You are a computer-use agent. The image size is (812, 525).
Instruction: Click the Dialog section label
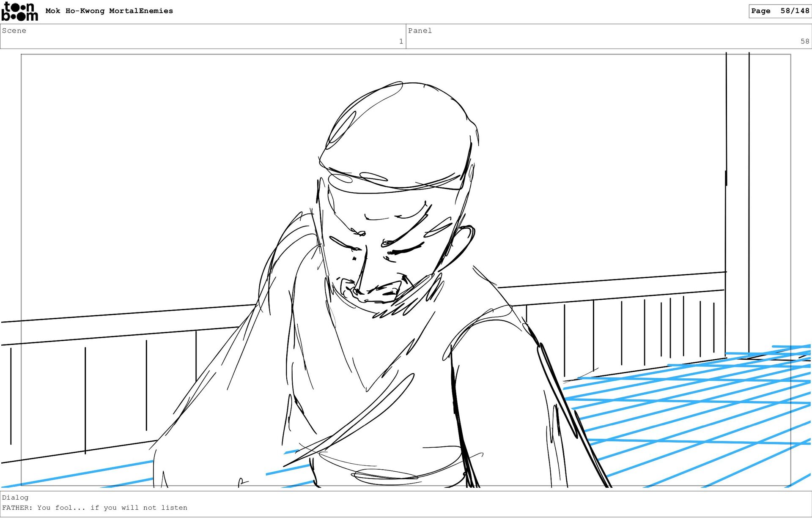[15, 498]
